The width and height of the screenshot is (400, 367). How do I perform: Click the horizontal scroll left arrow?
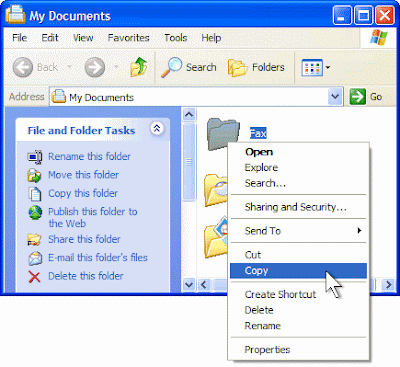pos(204,285)
